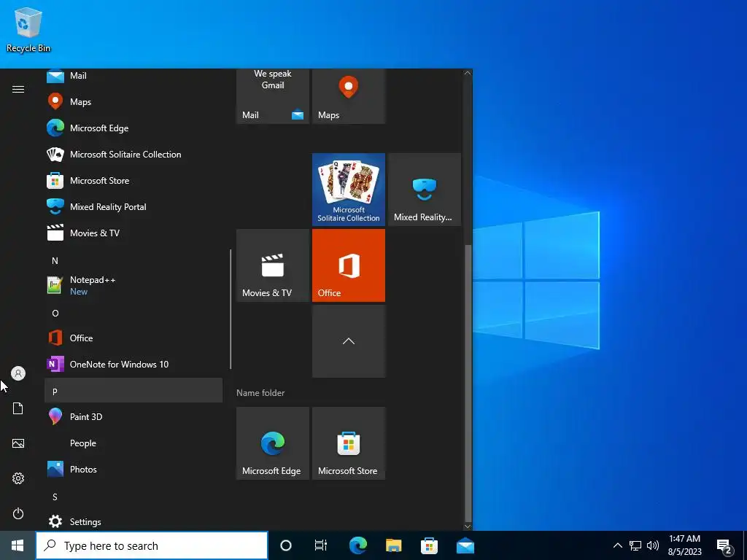Open the People app
This screenshot has width=747, height=560.
(x=133, y=443)
